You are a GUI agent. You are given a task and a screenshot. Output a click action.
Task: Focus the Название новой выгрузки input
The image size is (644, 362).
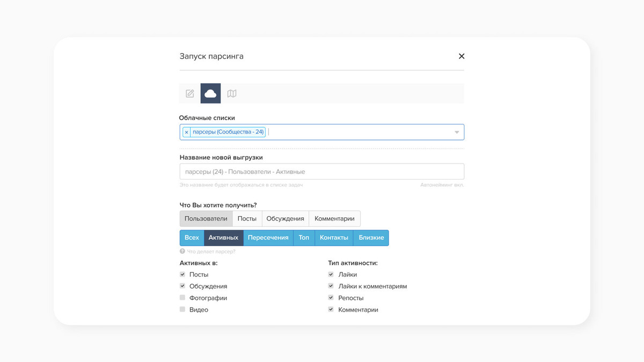point(322,172)
